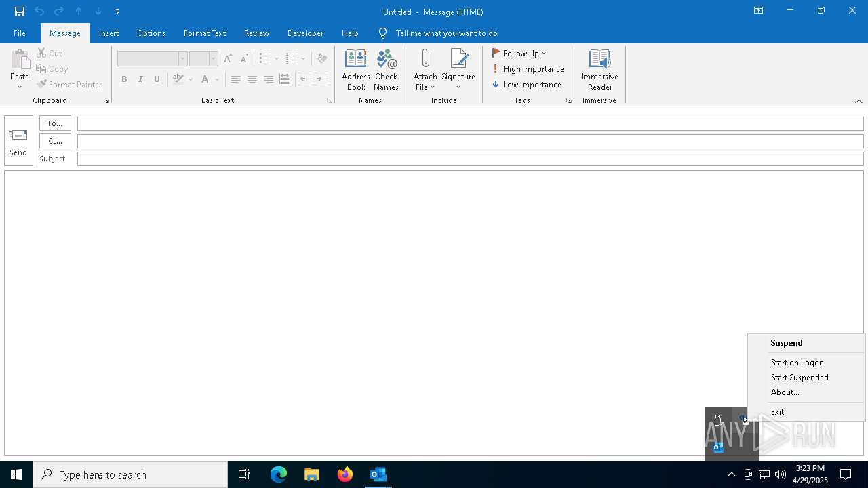
Task: Toggle High Importance tag
Action: click(x=528, y=69)
